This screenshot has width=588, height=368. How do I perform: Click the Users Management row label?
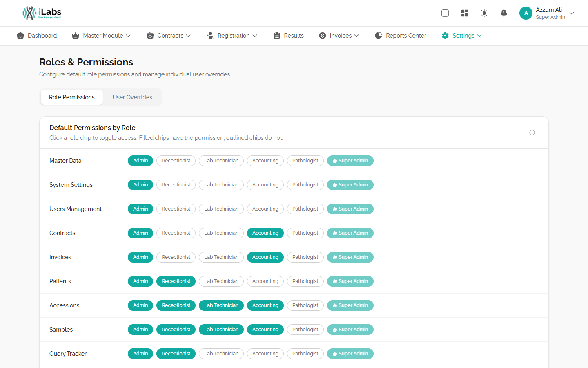click(x=76, y=209)
